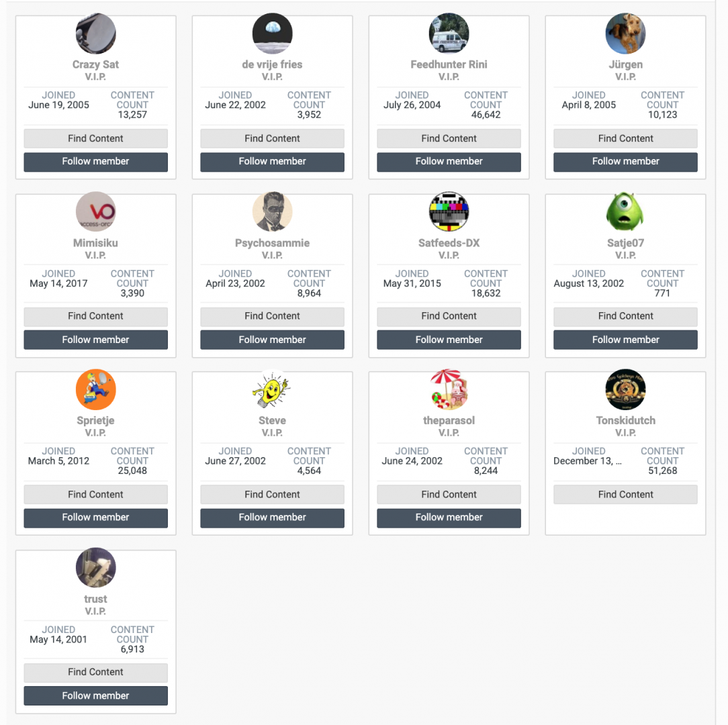This screenshot has height=725, width=728.
Task: Follow member theparasol
Action: pyautogui.click(x=449, y=518)
